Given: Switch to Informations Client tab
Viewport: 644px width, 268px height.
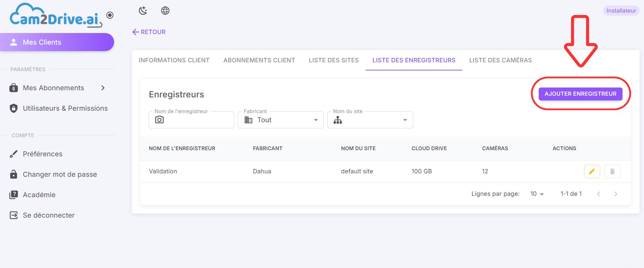Looking at the screenshot, I should [x=174, y=60].
